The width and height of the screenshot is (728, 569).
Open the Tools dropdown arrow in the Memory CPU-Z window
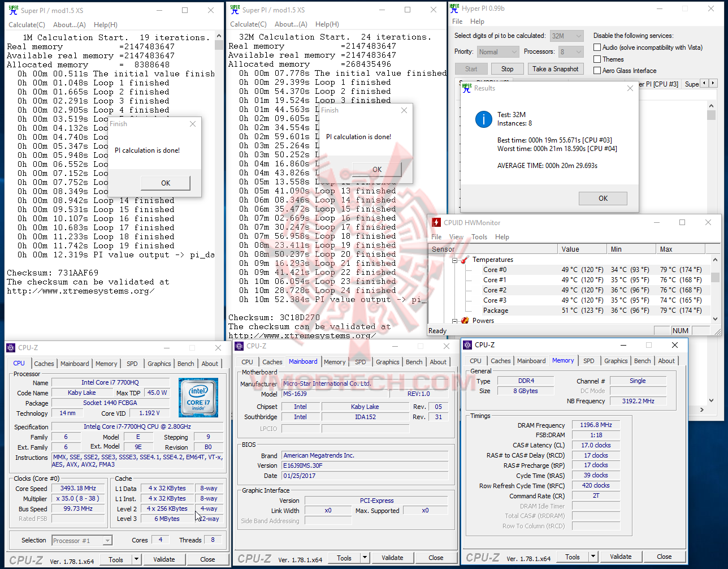[x=593, y=557]
